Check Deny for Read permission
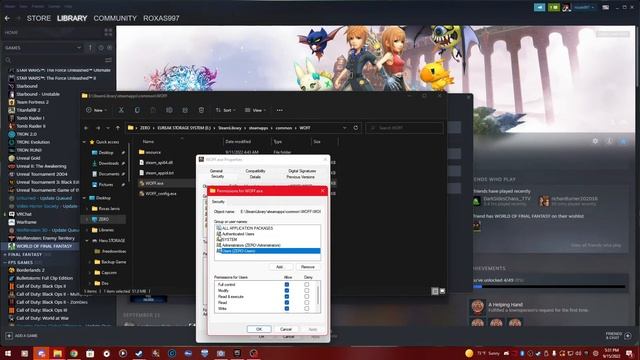The image size is (640, 360). pyautogui.click(x=307, y=302)
